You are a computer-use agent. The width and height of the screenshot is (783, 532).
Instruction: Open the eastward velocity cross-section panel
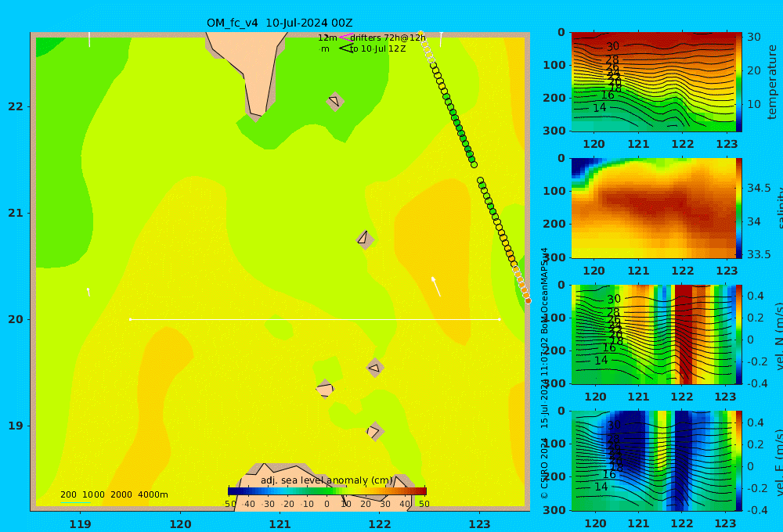(x=653, y=461)
